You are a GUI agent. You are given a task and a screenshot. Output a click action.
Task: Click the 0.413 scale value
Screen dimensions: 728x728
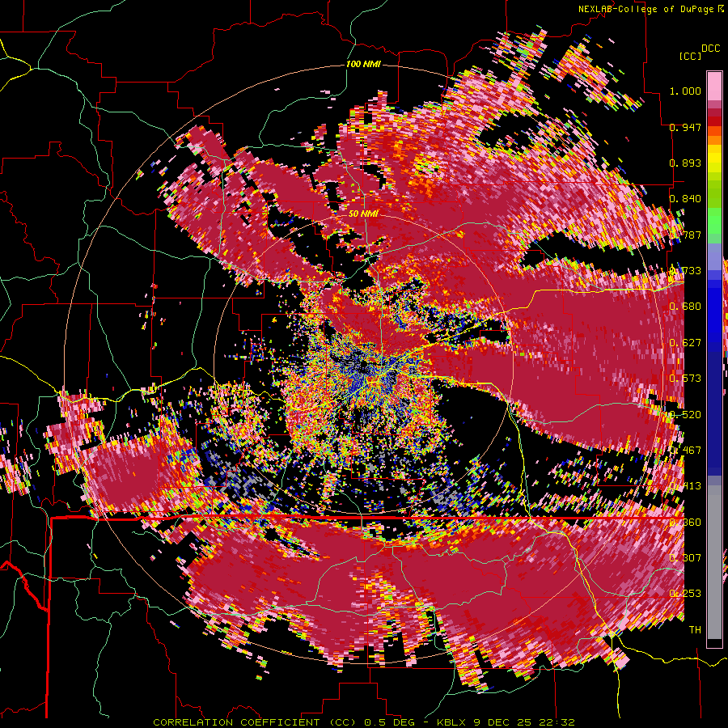click(x=685, y=486)
